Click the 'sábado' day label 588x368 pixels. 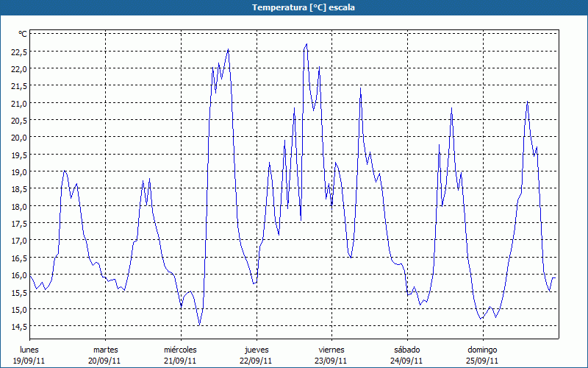pyautogui.click(x=406, y=350)
